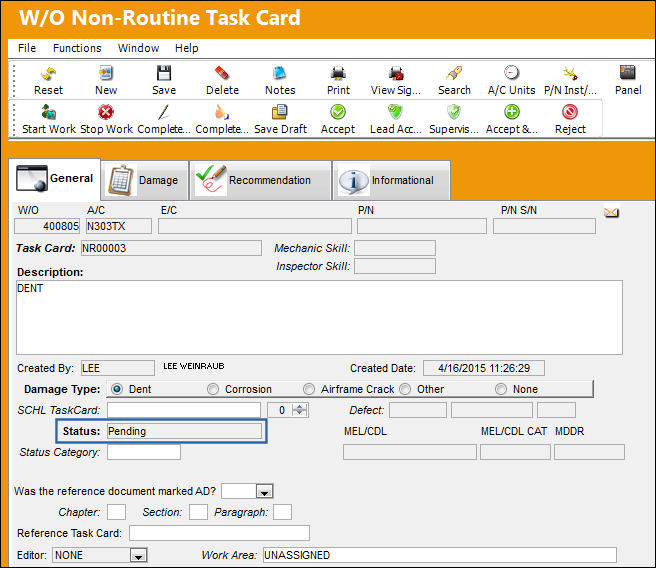Select the None damage type

pos(501,389)
